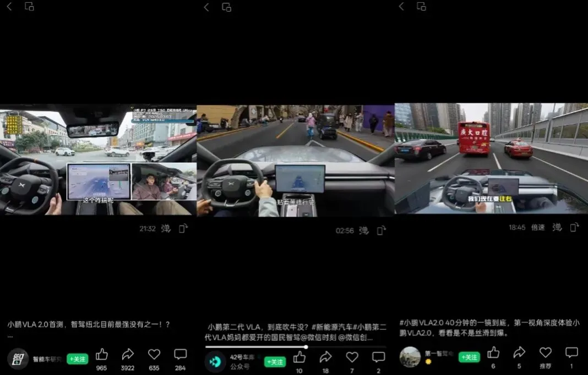Go back from the 第一智驾 video
This screenshot has width=588, height=375.
coord(401,7)
